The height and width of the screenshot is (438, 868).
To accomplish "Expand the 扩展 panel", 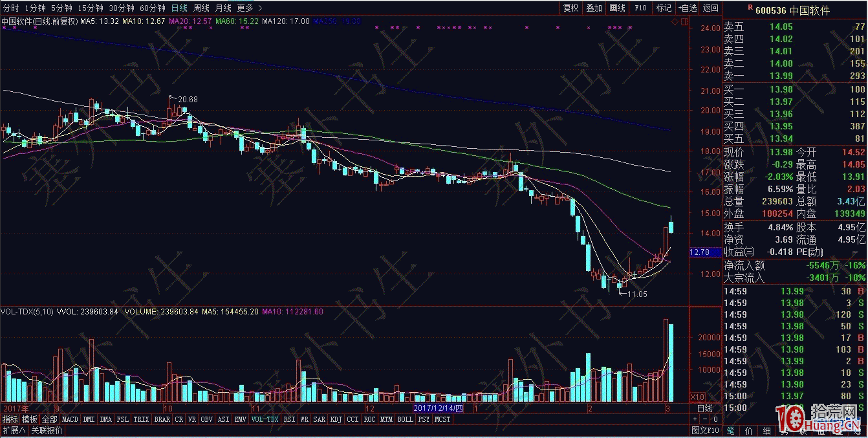I will 14,430.
